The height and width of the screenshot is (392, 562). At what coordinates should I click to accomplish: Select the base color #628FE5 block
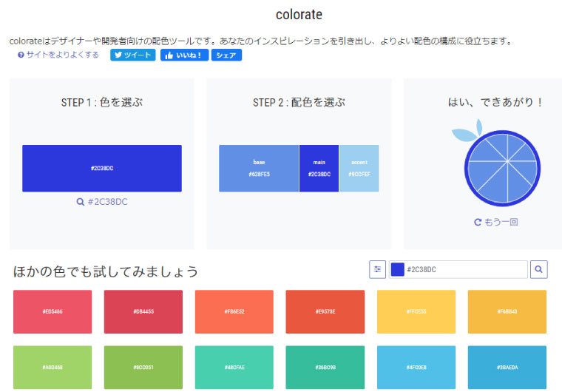tap(259, 168)
